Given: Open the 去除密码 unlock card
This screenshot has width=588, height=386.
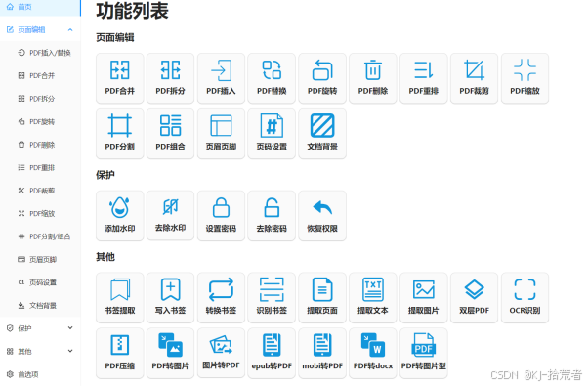Looking at the screenshot, I should (x=272, y=215).
